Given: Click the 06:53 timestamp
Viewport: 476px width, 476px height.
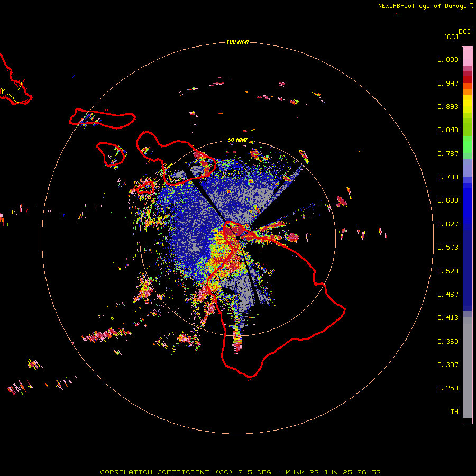Looking at the screenshot, I should [369, 472].
